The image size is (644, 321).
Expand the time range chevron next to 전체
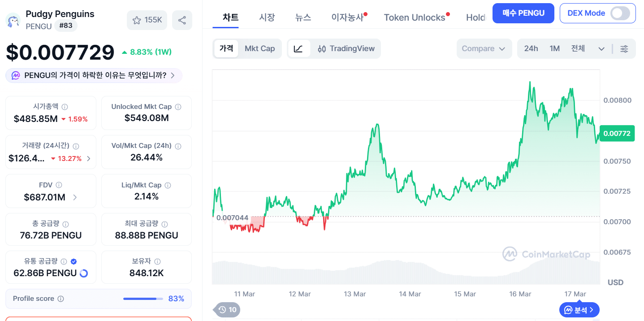point(601,48)
